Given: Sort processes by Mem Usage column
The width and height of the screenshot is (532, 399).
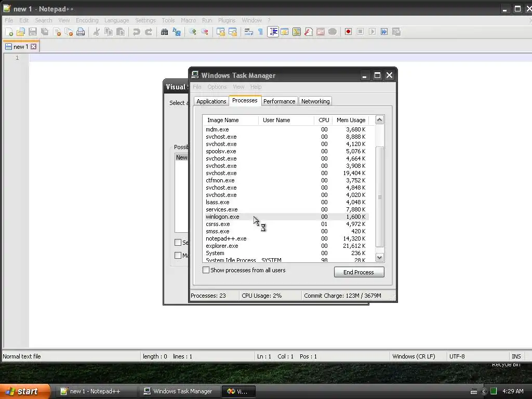Looking at the screenshot, I should 351,120.
